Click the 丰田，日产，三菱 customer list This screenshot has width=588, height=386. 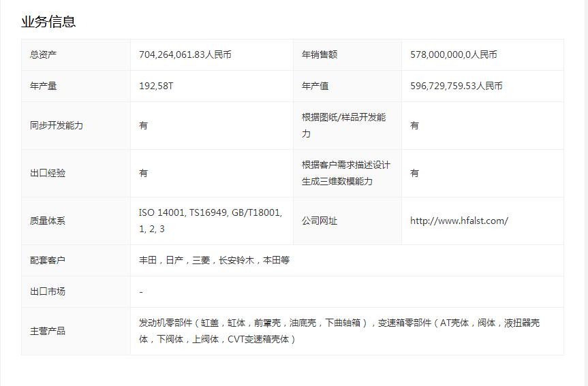click(x=214, y=261)
